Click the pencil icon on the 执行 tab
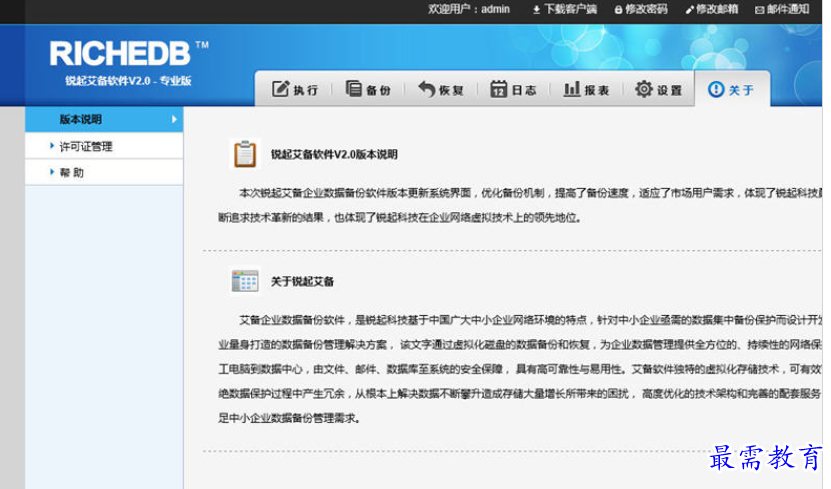This screenshot has width=831, height=489. pyautogui.click(x=280, y=88)
